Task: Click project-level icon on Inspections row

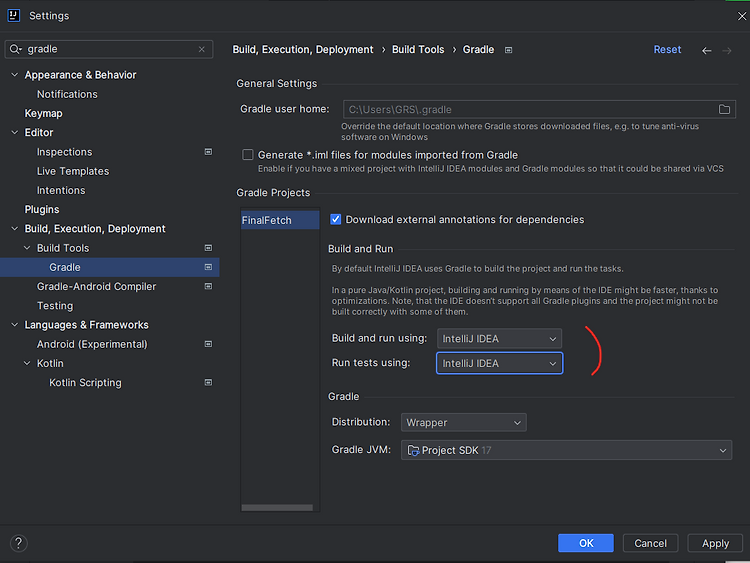Action: (x=209, y=152)
